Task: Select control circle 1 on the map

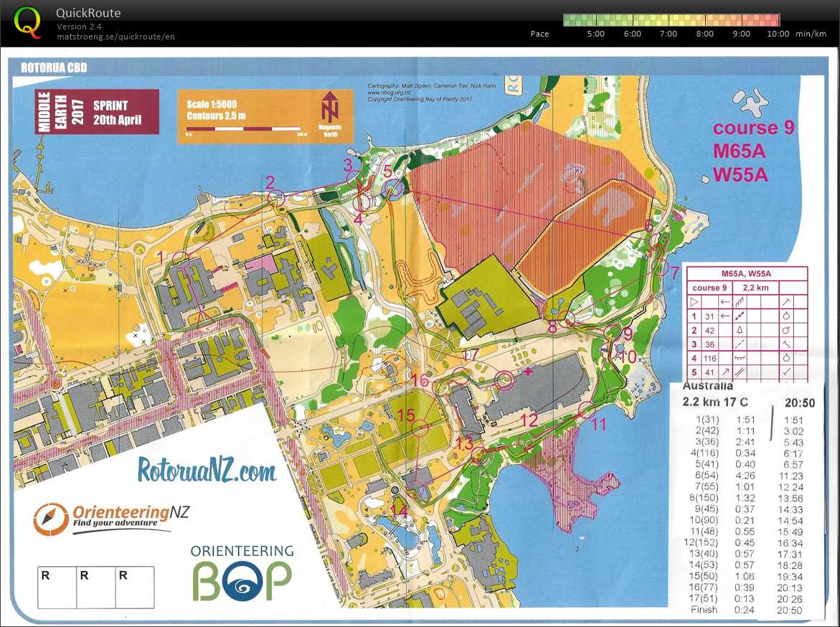Action: pyautogui.click(x=180, y=259)
